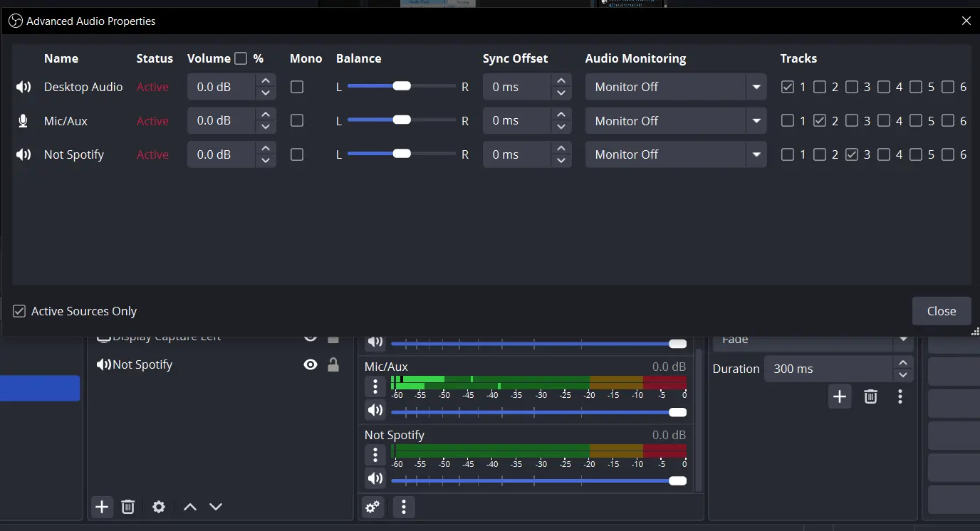980x531 pixels.
Task: Open Mic/Aux audio monitoring dropdown
Action: pos(676,121)
